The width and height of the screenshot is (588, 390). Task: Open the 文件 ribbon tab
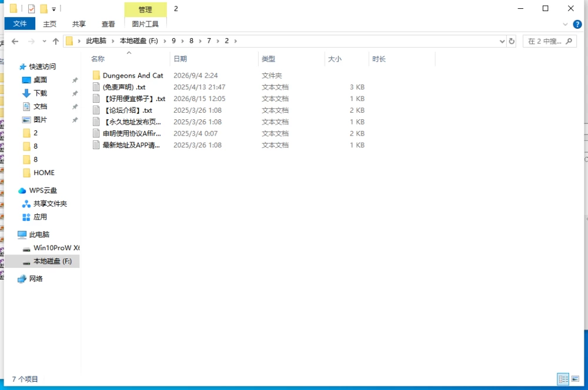[x=20, y=23]
